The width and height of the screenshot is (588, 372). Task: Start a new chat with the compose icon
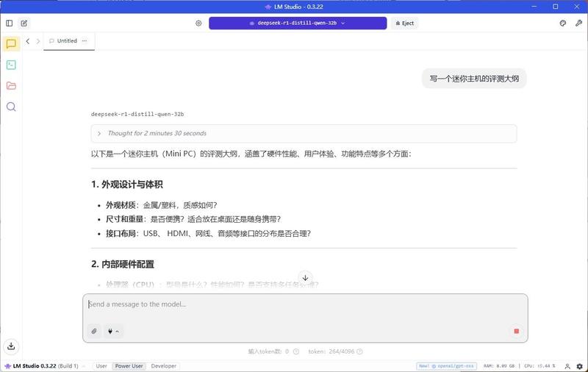(24, 24)
